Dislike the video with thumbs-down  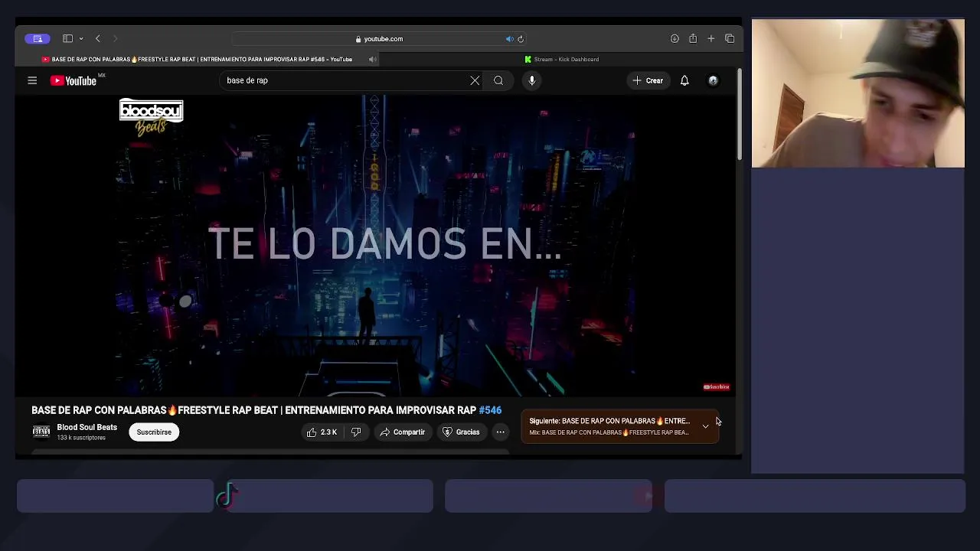pyautogui.click(x=356, y=432)
